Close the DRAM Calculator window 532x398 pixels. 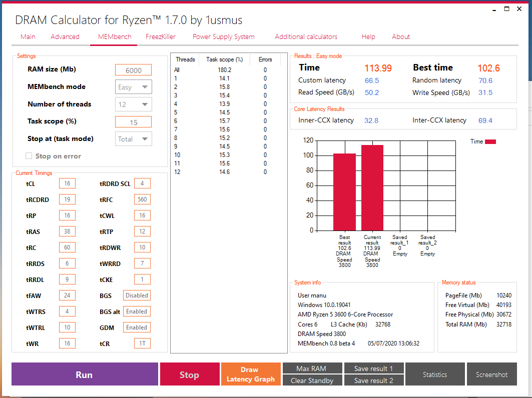pos(519,9)
